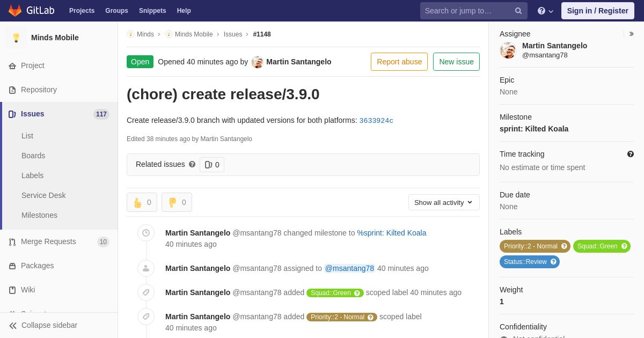644x338 pixels.
Task: Click the Wiki icon in the sidebar
Action: pos(12,290)
